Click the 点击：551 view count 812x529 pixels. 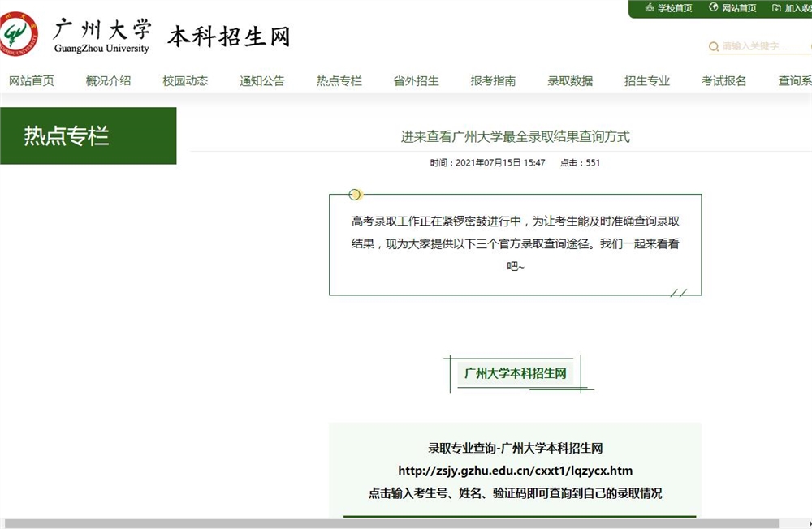click(x=580, y=162)
